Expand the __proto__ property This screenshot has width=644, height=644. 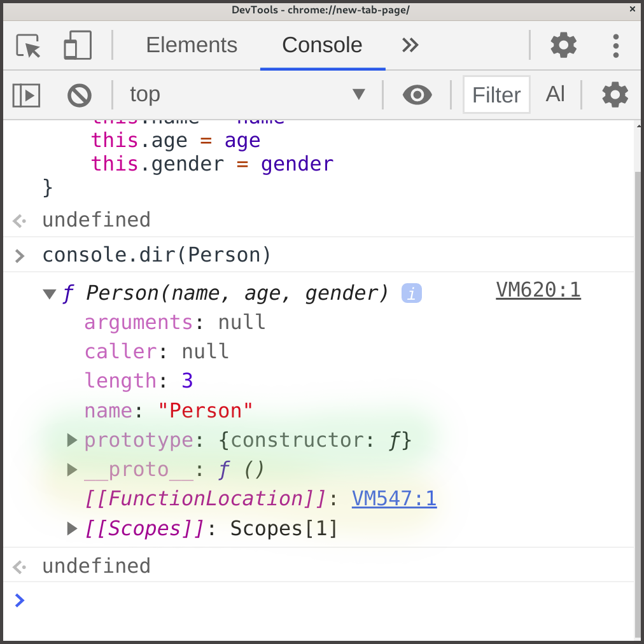[x=71, y=470]
